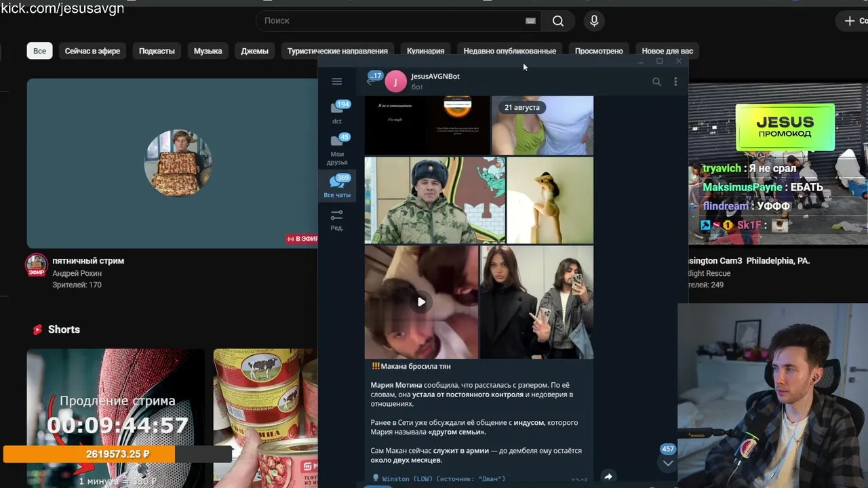The width and height of the screenshot is (868, 488).
Task: Open the Андрей Рохин channel link
Action: point(77,273)
